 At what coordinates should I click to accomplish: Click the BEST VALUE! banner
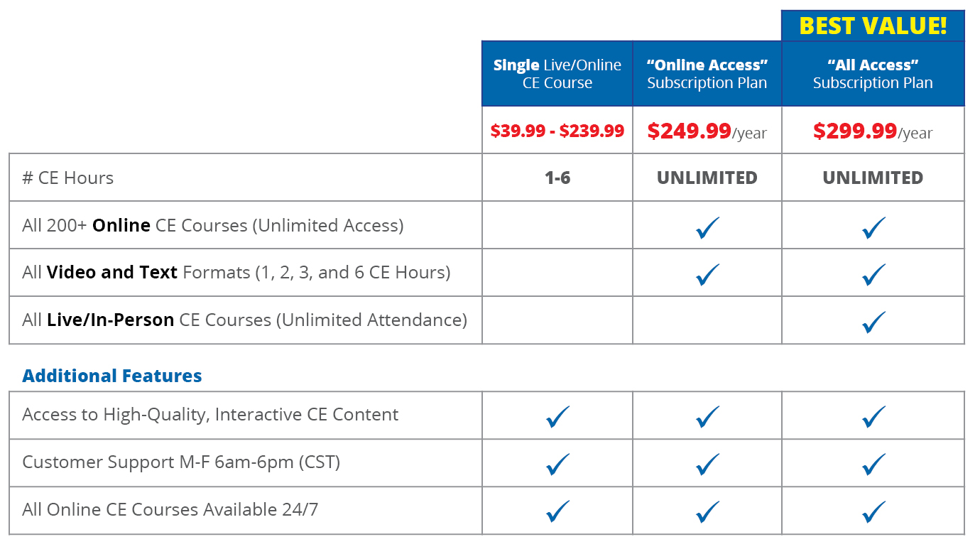tap(873, 26)
